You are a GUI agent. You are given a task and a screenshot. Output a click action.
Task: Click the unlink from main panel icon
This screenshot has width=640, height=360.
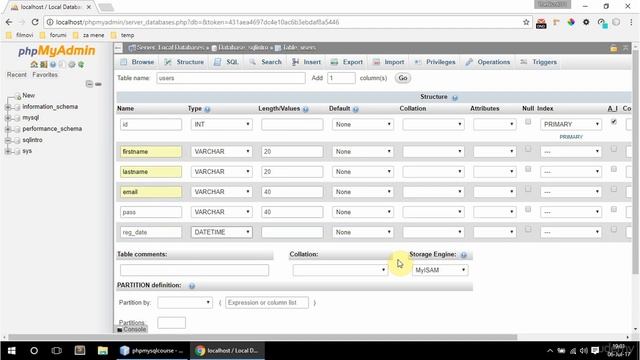[x=98, y=84]
